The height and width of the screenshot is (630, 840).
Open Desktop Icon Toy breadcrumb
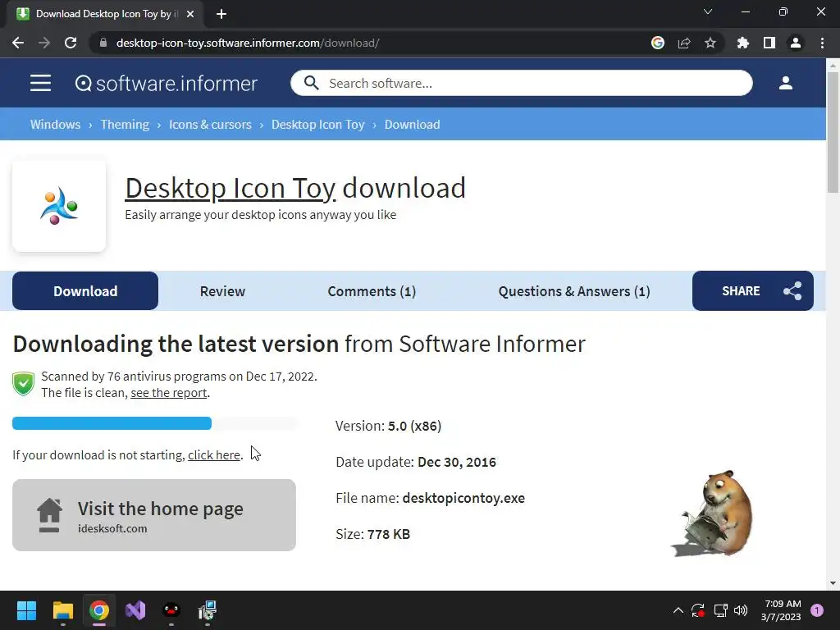(x=317, y=125)
